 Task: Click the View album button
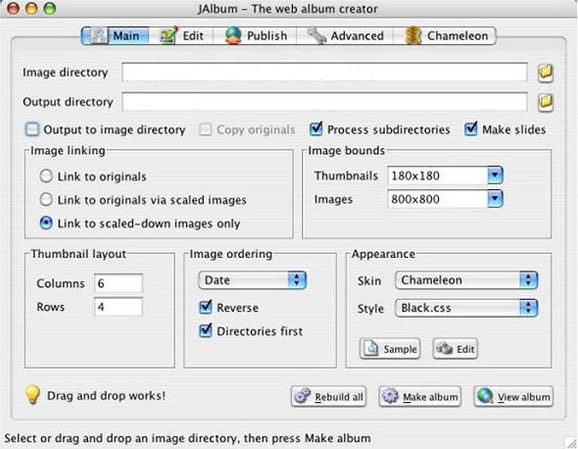pos(513,397)
